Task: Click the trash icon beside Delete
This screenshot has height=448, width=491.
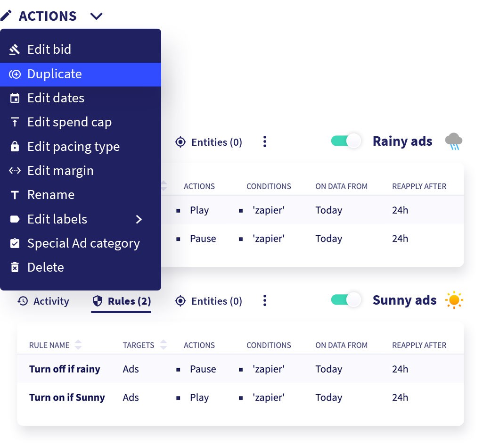Action: (x=15, y=267)
